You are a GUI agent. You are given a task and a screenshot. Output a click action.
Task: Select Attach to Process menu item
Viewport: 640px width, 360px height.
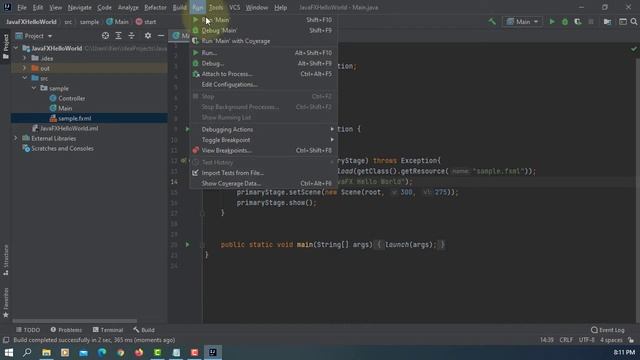[263, 74]
